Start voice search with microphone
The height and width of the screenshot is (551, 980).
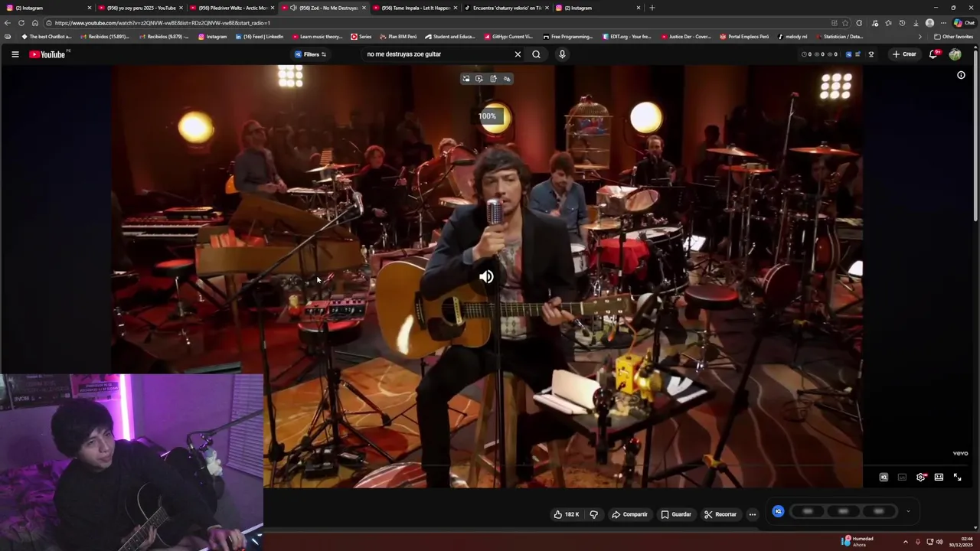tap(562, 54)
